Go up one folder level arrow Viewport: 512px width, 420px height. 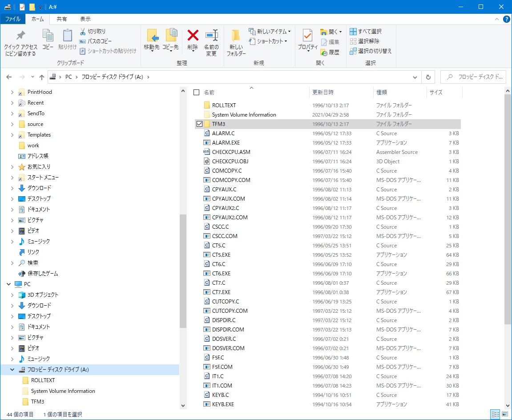(x=41, y=77)
